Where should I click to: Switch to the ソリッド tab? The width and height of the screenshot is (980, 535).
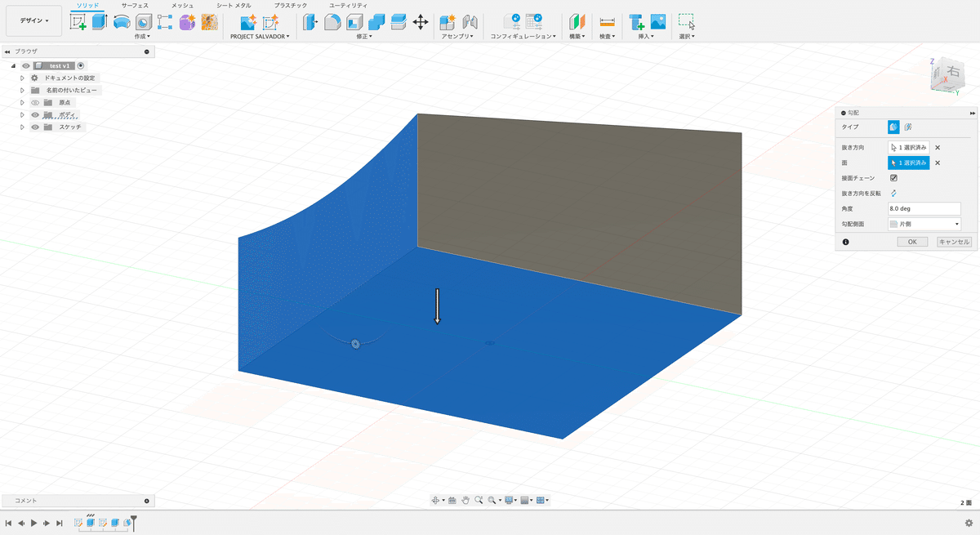tap(88, 5)
